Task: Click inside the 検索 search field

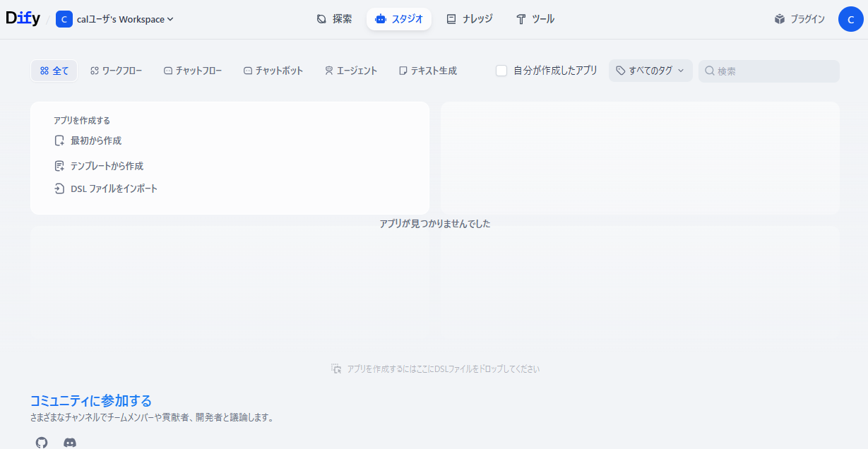Action: (x=768, y=71)
